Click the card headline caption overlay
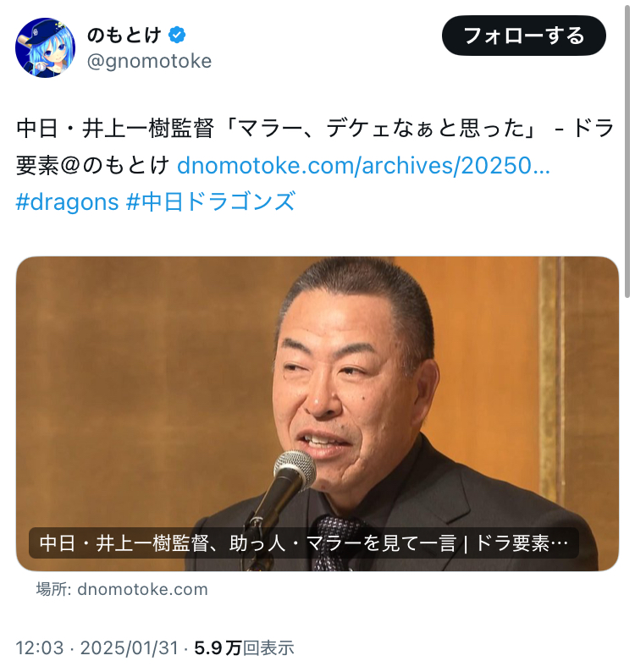 point(304,543)
